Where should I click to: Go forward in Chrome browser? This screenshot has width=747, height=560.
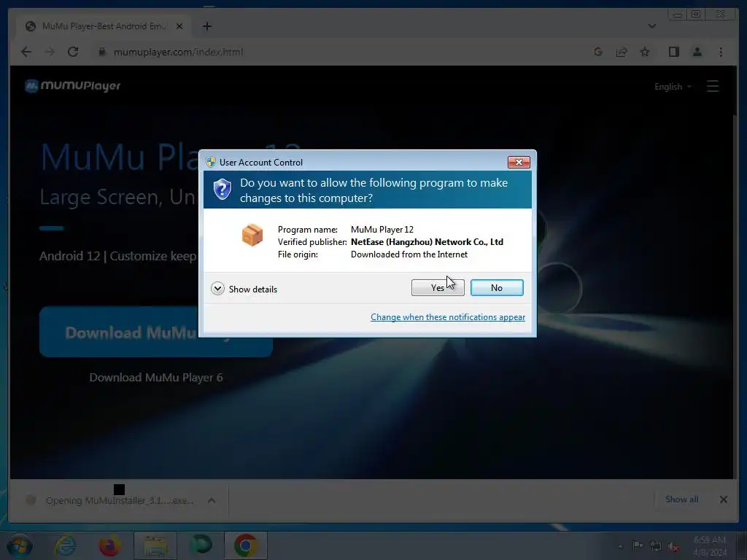pyautogui.click(x=50, y=52)
